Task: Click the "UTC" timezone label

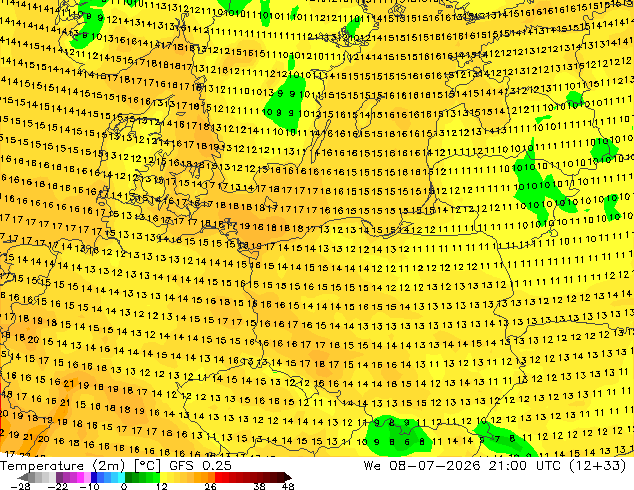Action: tap(548, 465)
